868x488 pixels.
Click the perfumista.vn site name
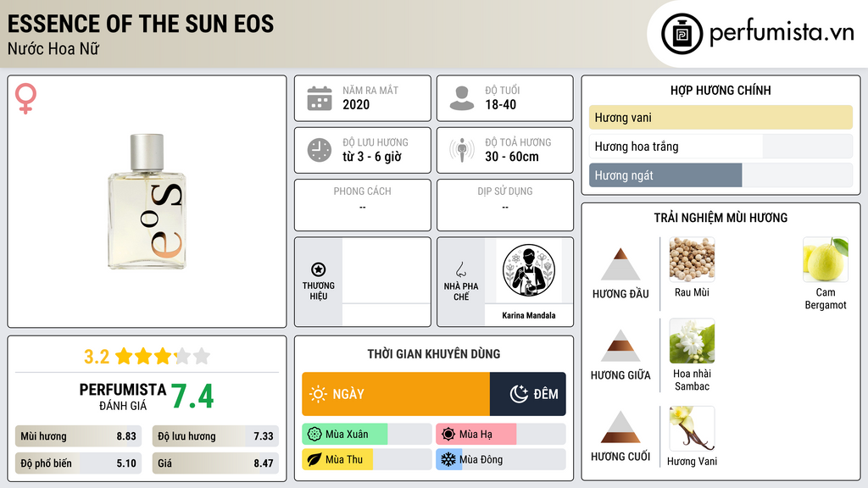(x=782, y=32)
